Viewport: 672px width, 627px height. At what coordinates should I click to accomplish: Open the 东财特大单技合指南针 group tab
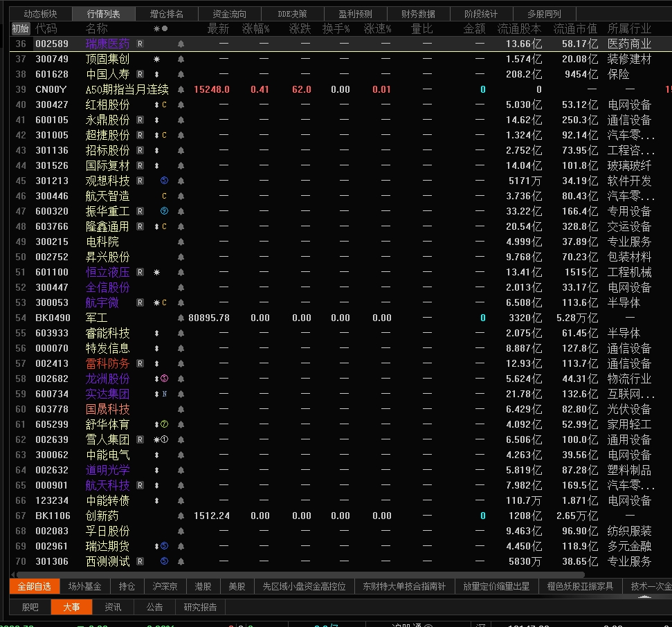405,586
